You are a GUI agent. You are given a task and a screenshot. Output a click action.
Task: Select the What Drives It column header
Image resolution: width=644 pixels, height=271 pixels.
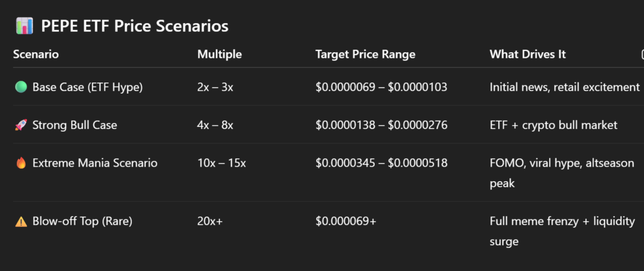(x=528, y=55)
